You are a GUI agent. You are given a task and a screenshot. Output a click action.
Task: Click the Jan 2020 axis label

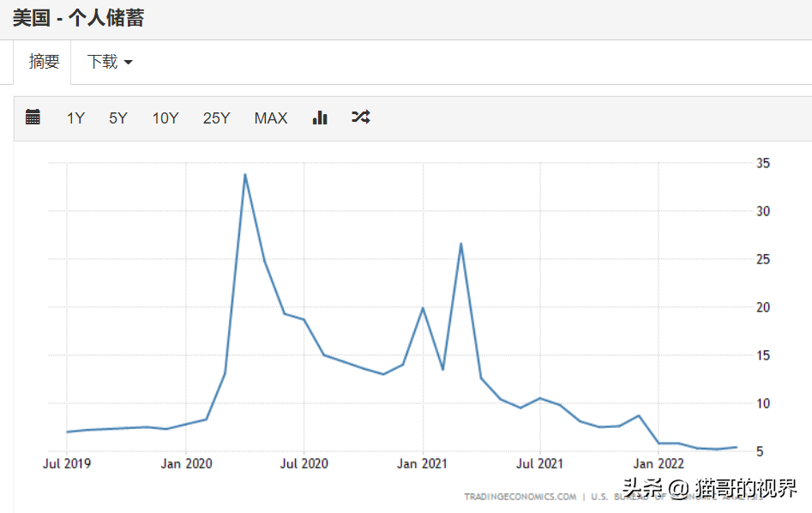(186, 463)
